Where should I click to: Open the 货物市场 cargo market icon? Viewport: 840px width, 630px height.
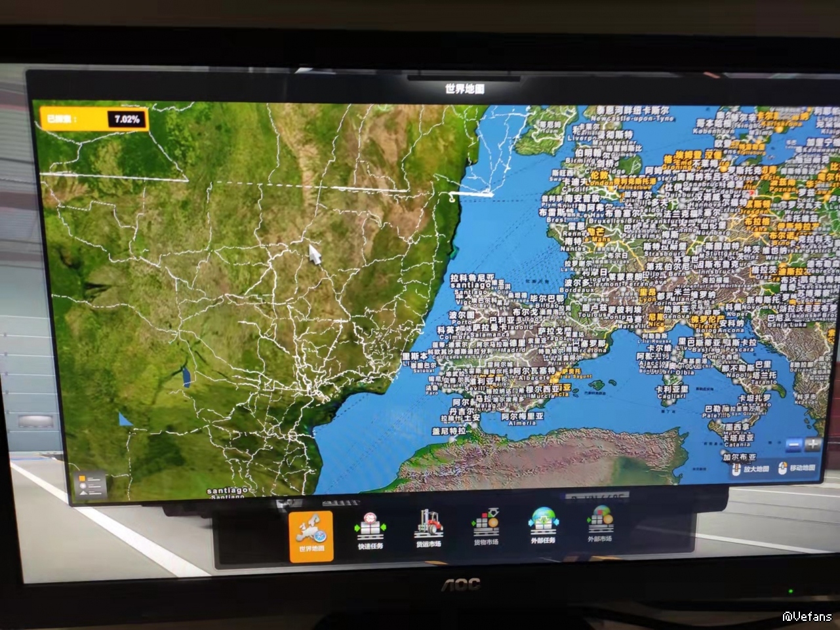point(486,527)
